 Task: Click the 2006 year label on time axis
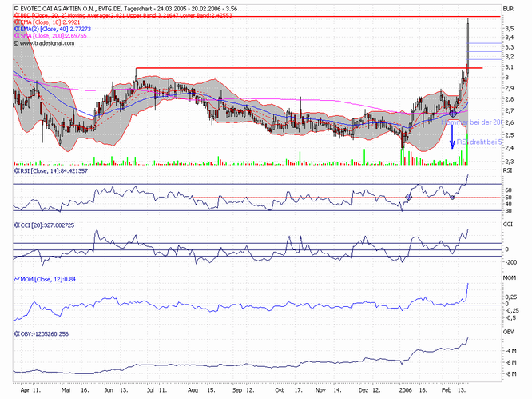406,390
